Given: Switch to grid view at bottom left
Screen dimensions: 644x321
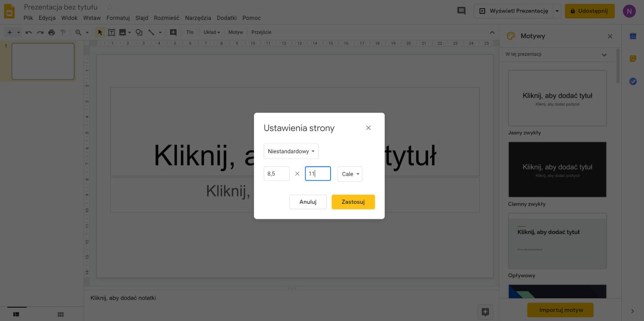Looking at the screenshot, I should coord(61,315).
